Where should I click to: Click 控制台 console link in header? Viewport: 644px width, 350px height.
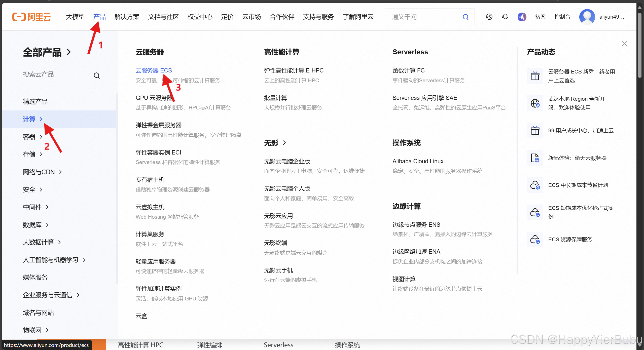point(562,17)
